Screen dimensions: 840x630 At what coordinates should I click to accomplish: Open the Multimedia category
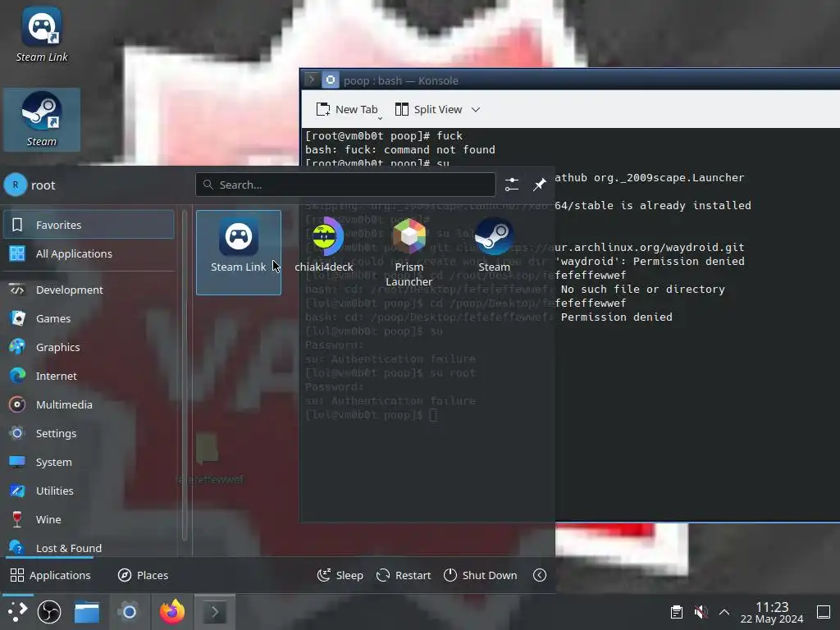click(89, 404)
